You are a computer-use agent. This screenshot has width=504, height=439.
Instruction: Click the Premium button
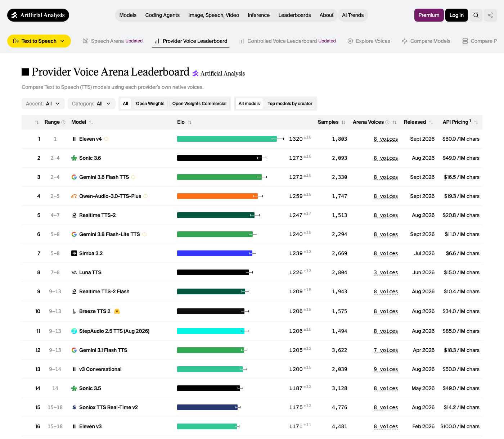(x=429, y=15)
